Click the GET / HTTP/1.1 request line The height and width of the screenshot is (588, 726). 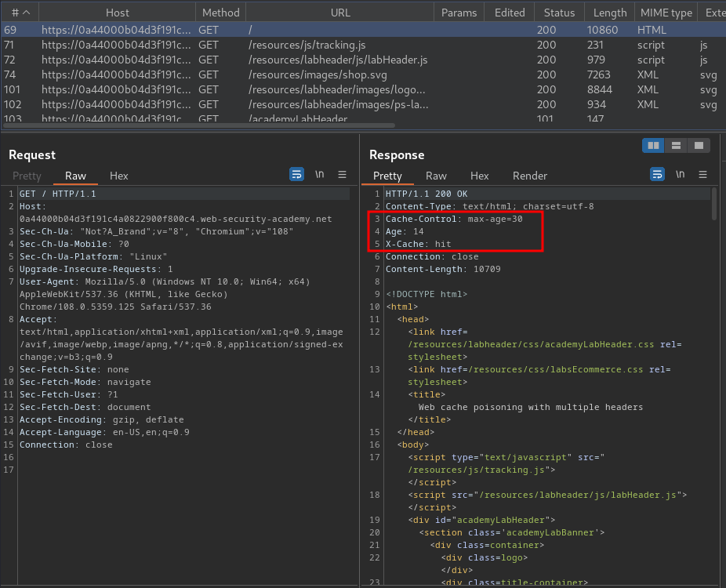(57, 194)
